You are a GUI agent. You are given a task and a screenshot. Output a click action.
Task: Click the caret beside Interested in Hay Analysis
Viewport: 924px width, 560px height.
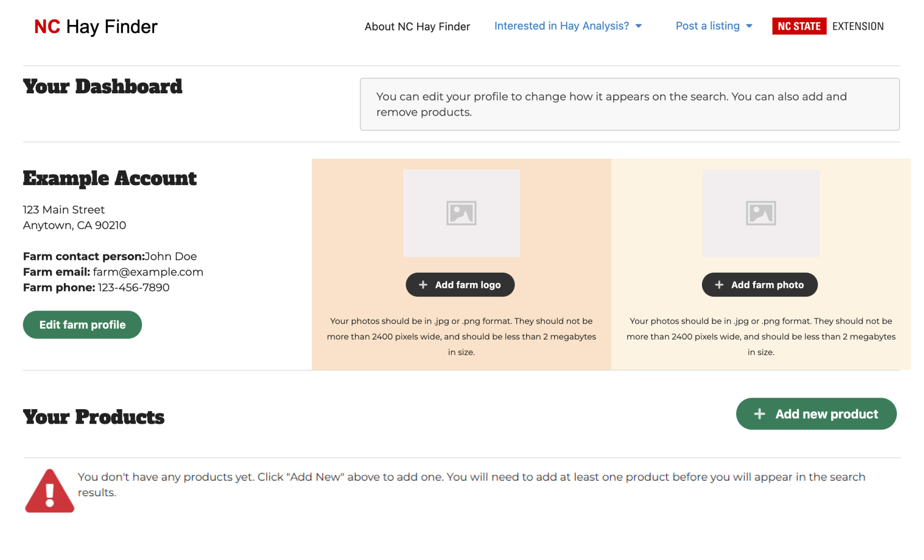click(639, 26)
